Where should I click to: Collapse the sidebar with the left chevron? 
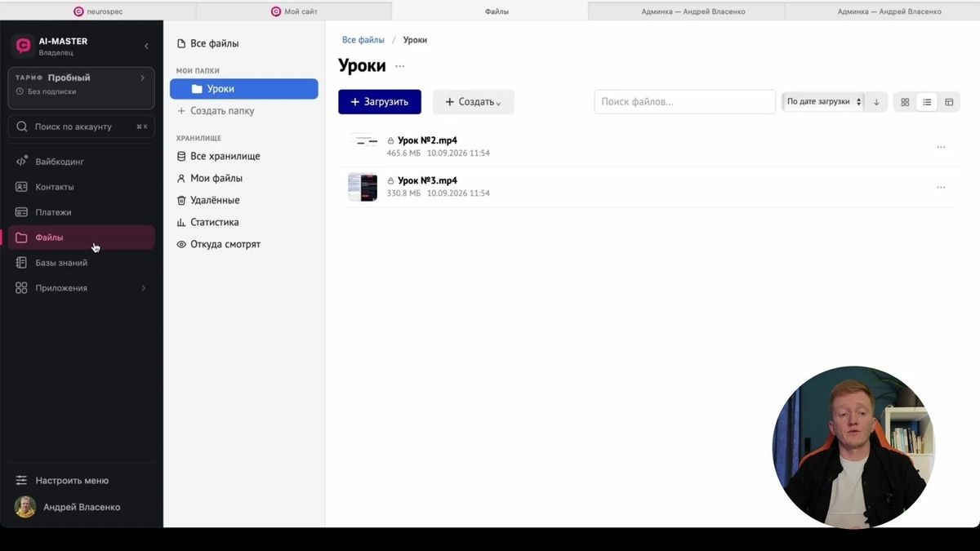[146, 46]
